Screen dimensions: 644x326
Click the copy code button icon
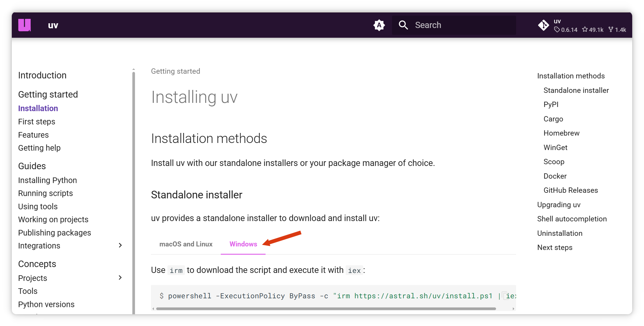click(505, 295)
